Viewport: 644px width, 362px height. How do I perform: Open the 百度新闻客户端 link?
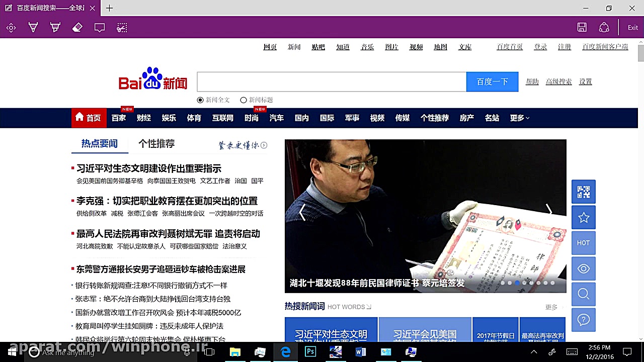[x=605, y=47]
